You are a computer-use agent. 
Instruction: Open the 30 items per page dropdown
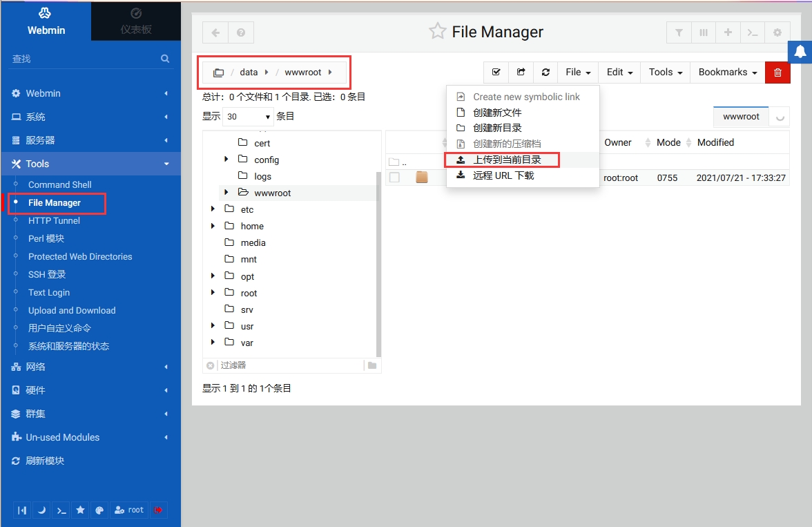coord(249,117)
